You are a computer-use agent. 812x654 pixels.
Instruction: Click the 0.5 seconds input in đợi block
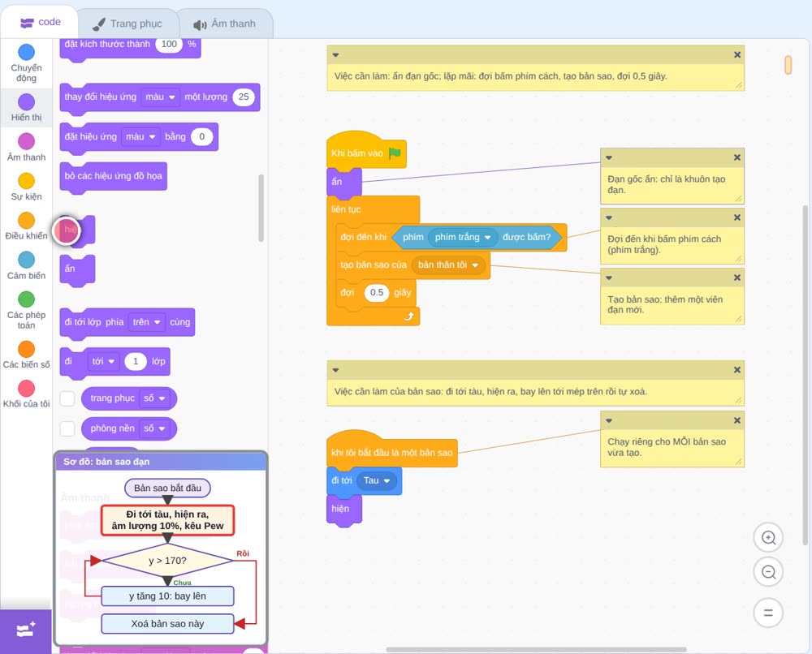point(377,293)
